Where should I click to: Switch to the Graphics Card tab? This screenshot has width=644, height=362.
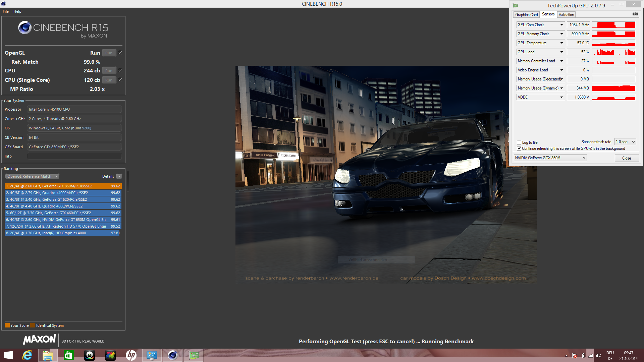526,15
